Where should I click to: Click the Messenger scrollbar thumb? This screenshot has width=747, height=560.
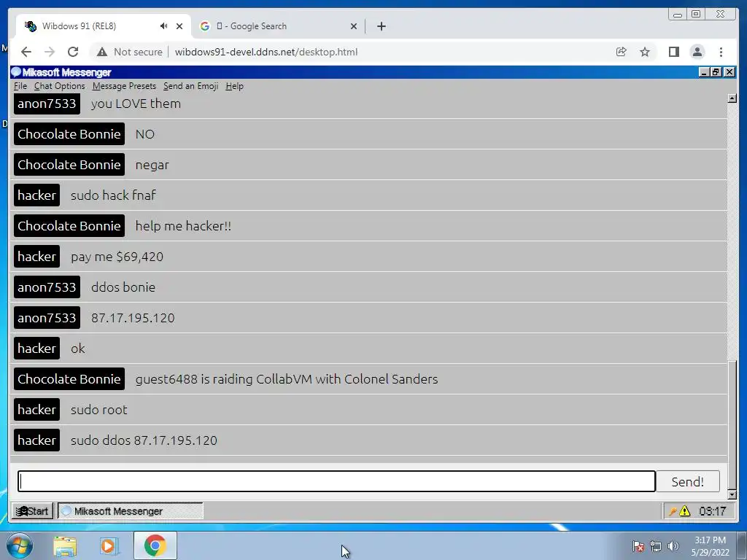(732, 425)
